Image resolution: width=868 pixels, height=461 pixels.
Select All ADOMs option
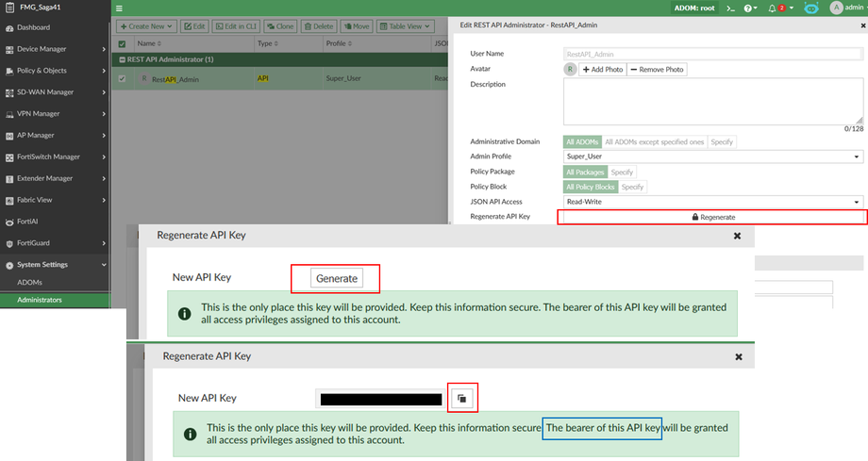click(582, 142)
